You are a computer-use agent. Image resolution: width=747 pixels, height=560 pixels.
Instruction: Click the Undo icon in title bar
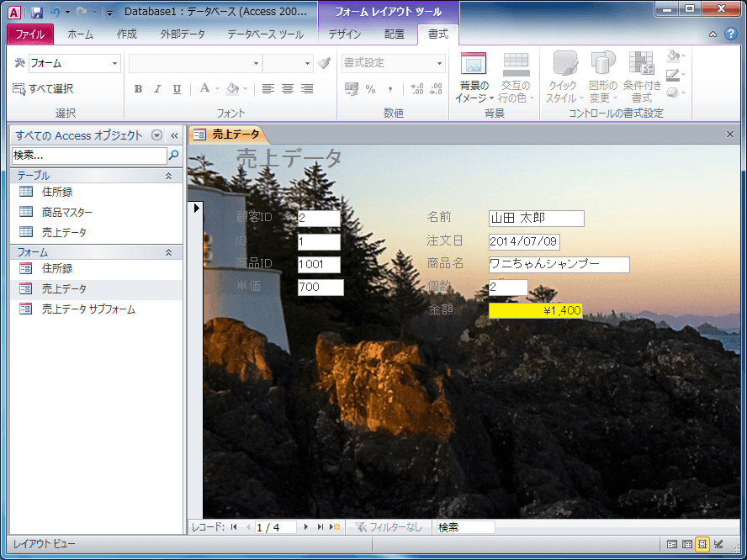click(56, 13)
